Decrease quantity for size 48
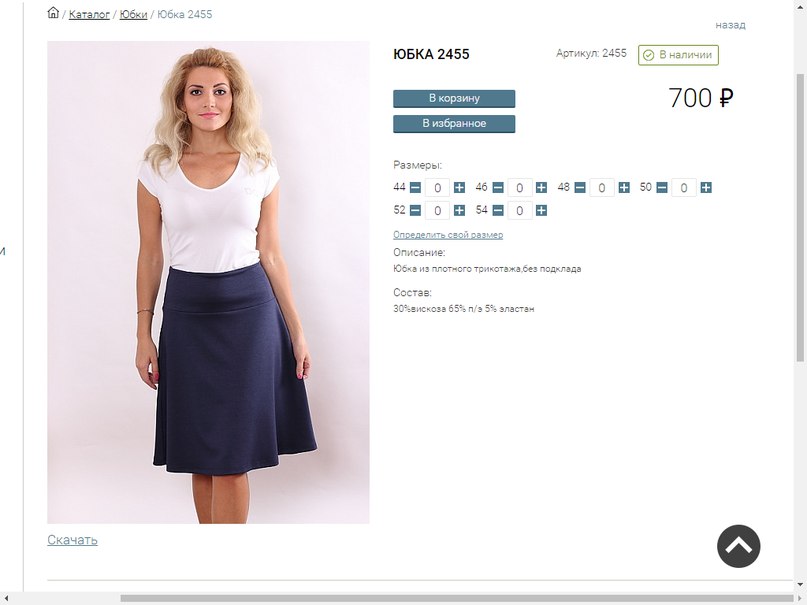Screen dimensions: 807x605 (x=580, y=188)
